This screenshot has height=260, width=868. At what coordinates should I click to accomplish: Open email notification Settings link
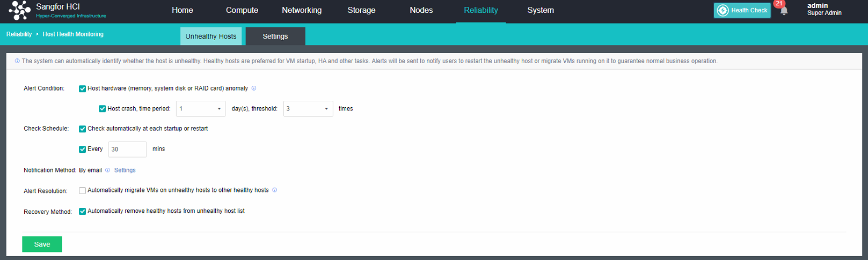pyautogui.click(x=125, y=170)
